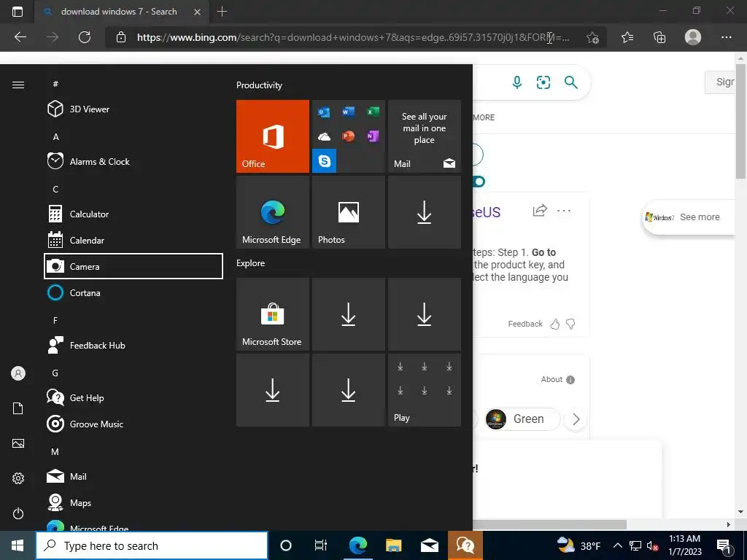Open Cortana from the app list

(x=133, y=292)
